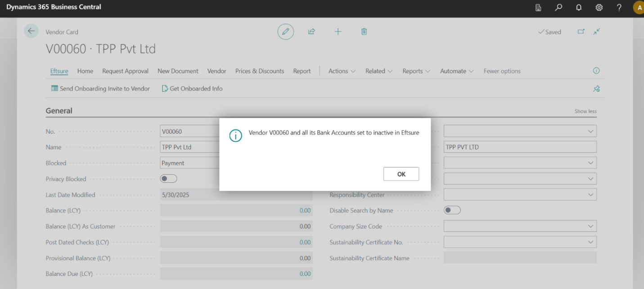The image size is (644, 289).
Task: Open page in new window icon
Action: click(x=581, y=32)
